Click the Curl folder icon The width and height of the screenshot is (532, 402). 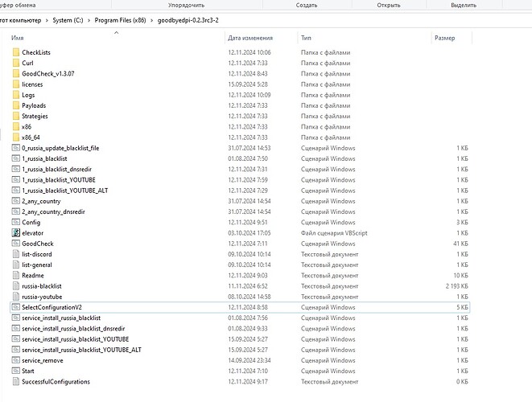pyautogui.click(x=15, y=63)
